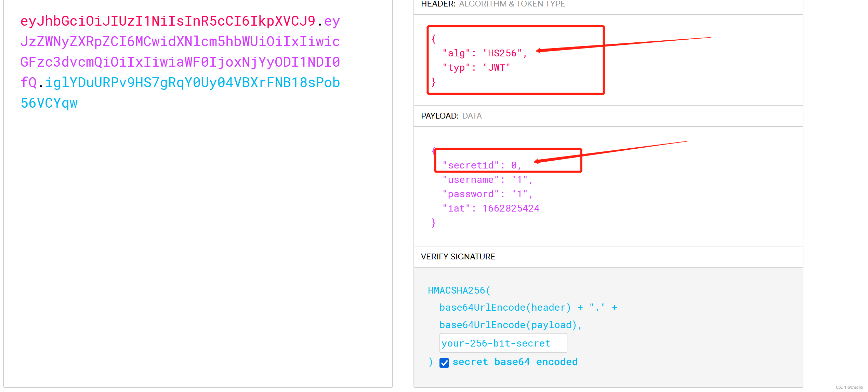The image size is (868, 392).
Task: Click the "secretid": 0 payload line
Action: (x=482, y=165)
